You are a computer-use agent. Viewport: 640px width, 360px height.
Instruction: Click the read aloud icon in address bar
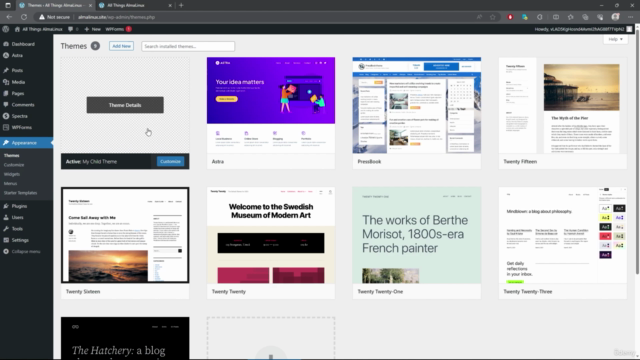point(479,17)
